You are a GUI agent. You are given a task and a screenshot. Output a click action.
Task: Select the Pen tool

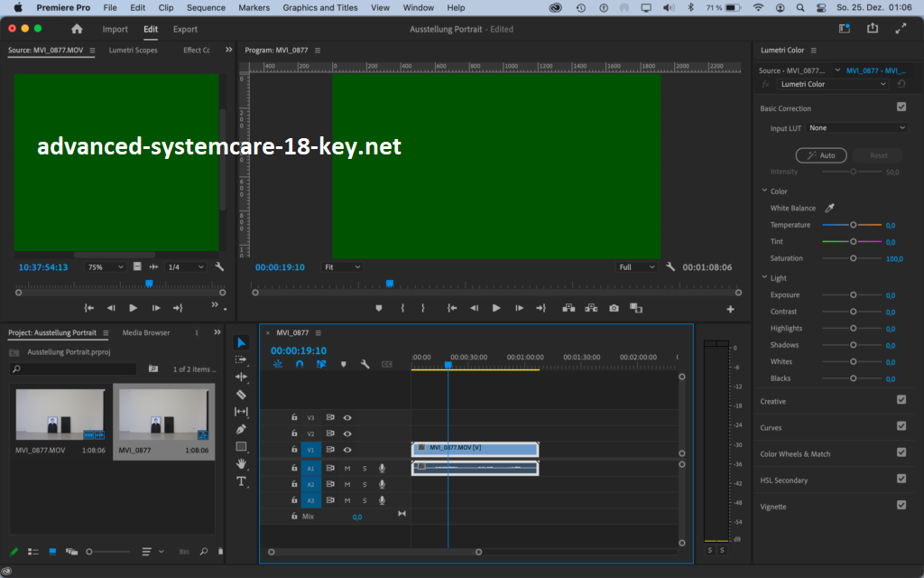[x=241, y=429]
